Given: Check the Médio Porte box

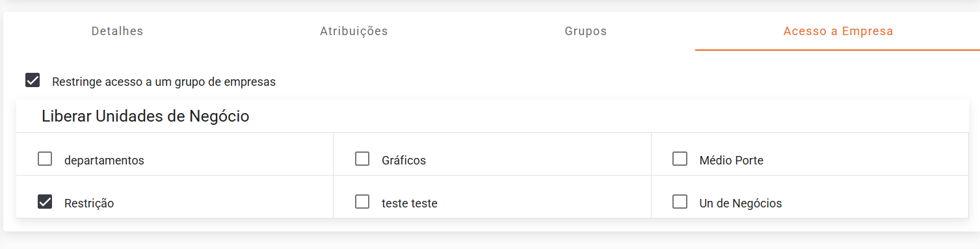Looking at the screenshot, I should point(680,159).
